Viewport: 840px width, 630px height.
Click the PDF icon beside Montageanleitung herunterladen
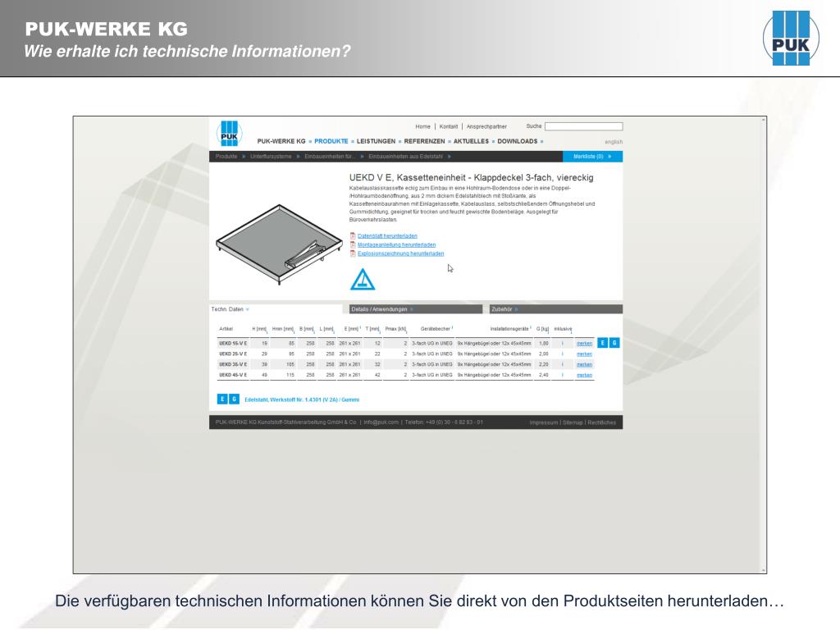(x=353, y=244)
